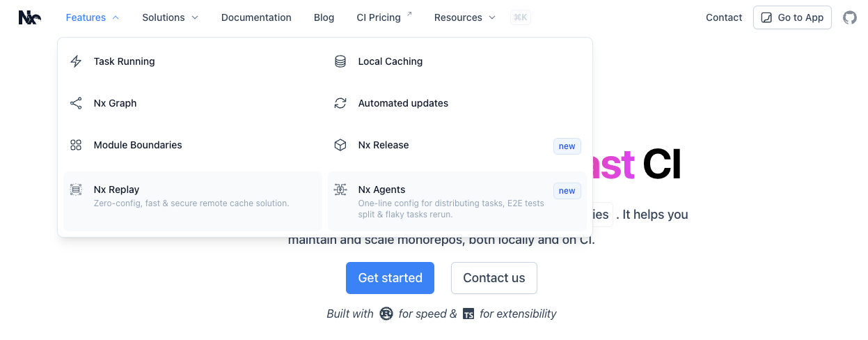
Task: Click the Nx Release box icon
Action: [340, 145]
